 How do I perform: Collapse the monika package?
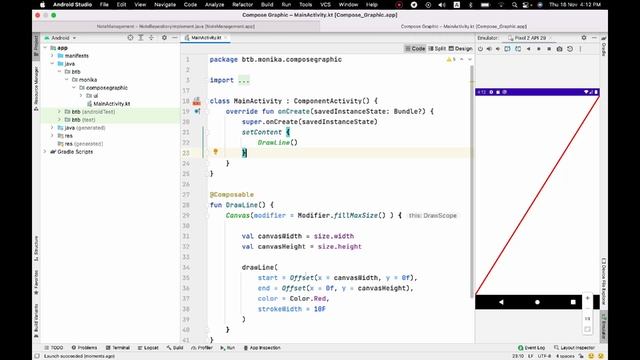pos(67,80)
